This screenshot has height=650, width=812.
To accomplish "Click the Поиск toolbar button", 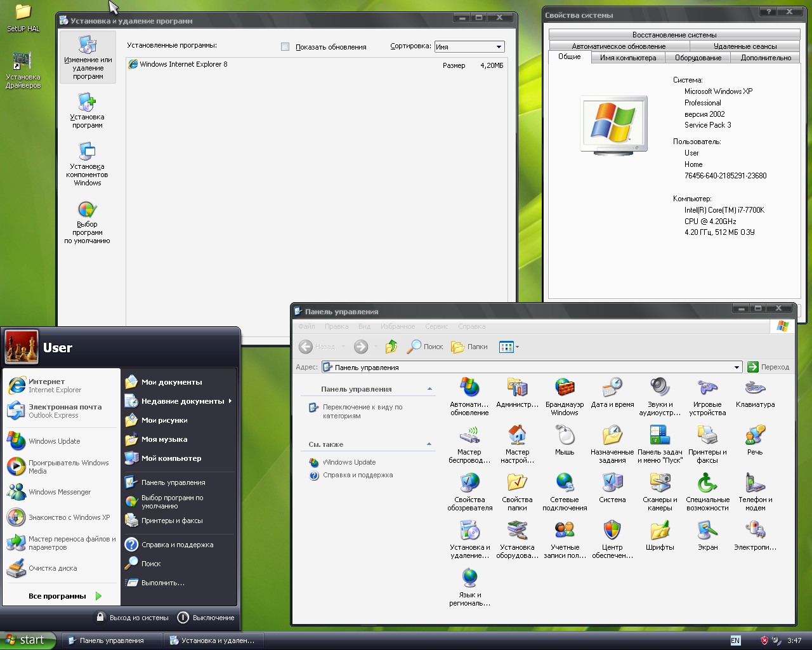I will (425, 347).
